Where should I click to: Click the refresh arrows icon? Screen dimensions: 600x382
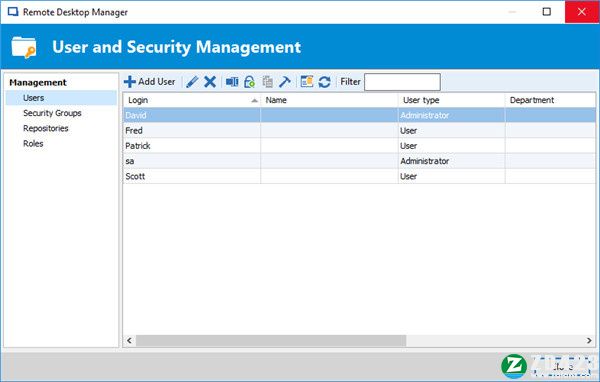324,82
